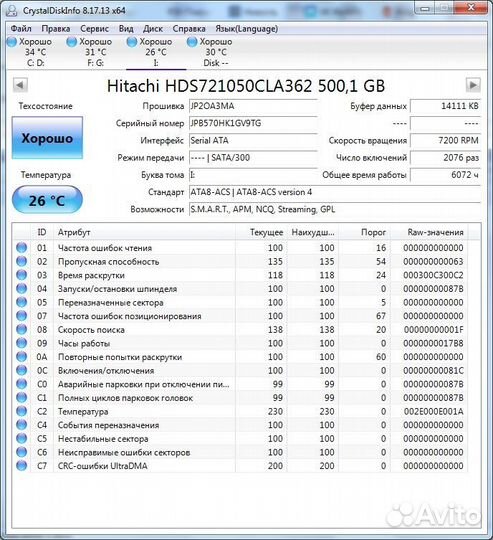This screenshot has width=493, height=540.
Task: Click the status icon of attribute 0C
Action: point(21,370)
